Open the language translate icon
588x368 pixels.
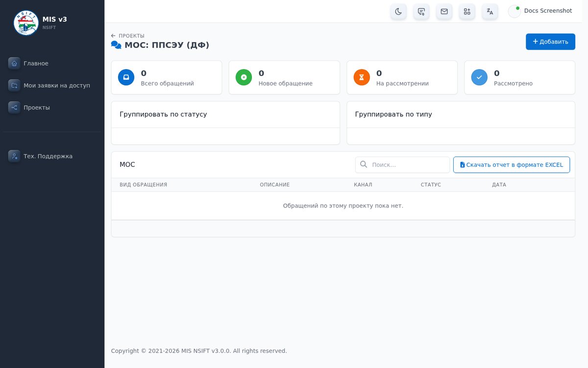click(490, 11)
